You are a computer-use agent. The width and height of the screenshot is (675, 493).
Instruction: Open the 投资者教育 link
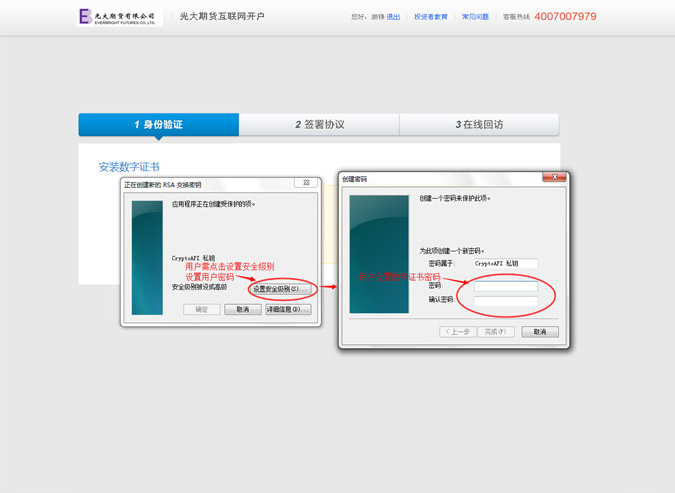(x=430, y=17)
